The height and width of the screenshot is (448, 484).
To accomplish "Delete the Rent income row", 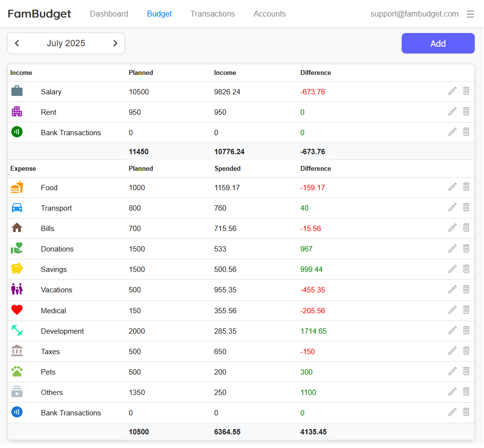I will pos(466,111).
